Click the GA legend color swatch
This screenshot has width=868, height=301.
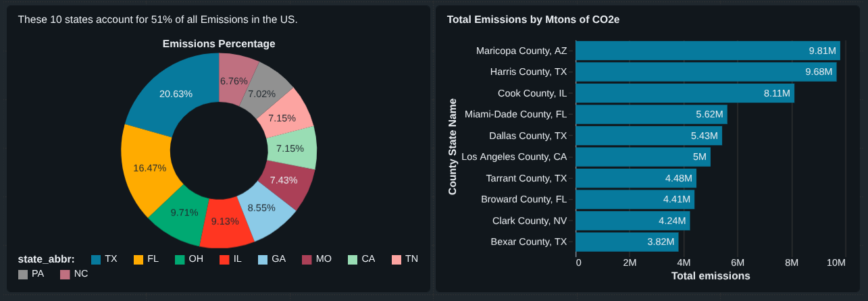click(x=263, y=259)
